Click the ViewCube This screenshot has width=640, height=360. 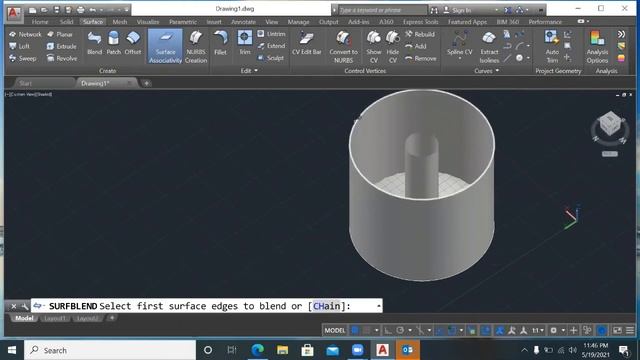click(610, 124)
